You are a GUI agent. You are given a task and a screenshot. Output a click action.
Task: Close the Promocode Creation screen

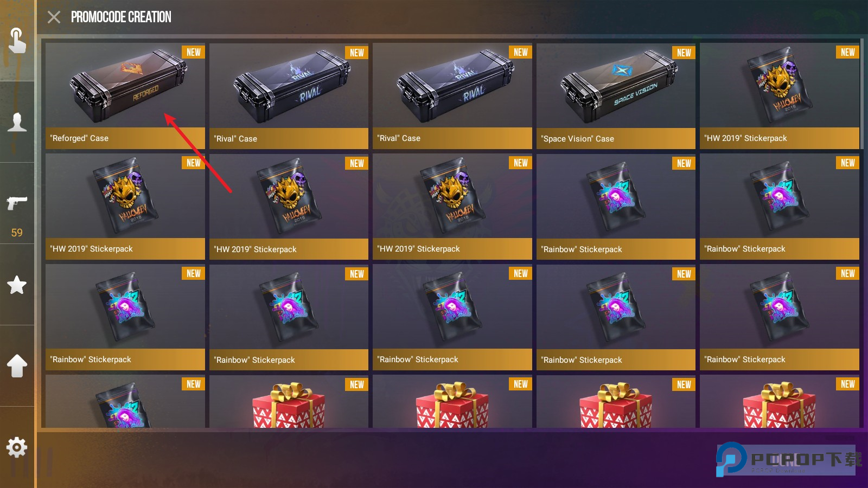(x=54, y=17)
